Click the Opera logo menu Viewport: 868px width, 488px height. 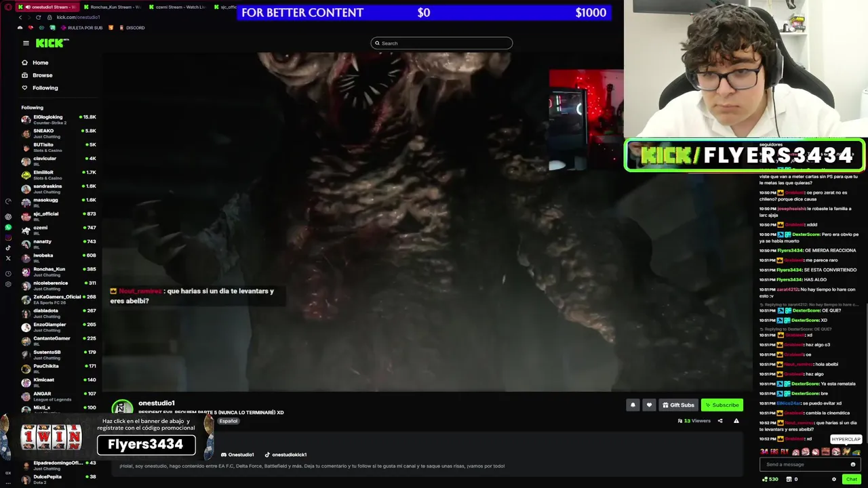point(8,7)
